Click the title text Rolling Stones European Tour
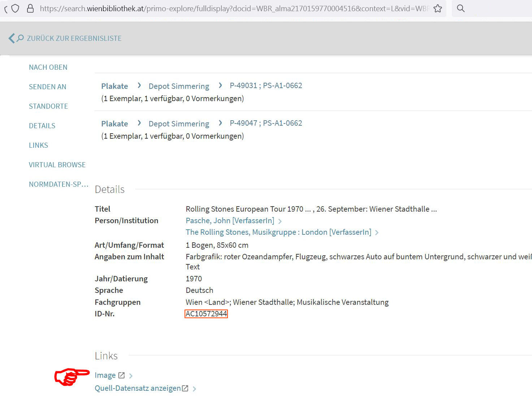Image resolution: width=532 pixels, height=398 pixels. point(311,209)
